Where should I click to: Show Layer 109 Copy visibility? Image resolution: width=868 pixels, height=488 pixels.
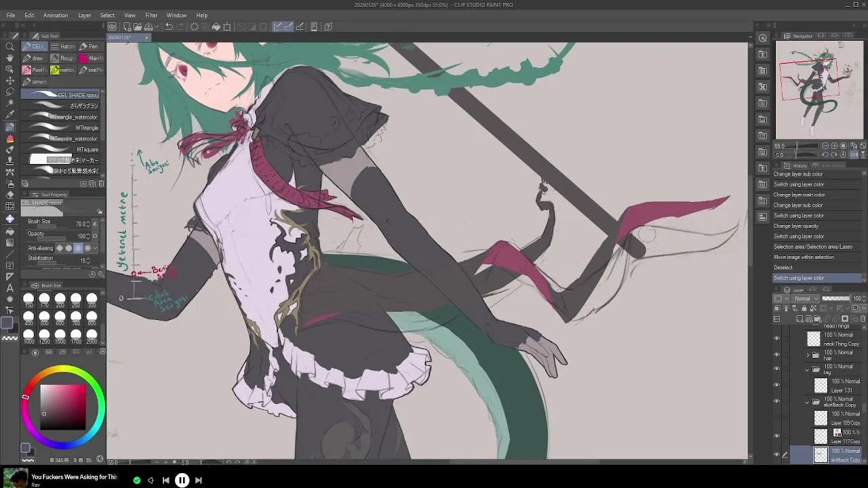776,418
